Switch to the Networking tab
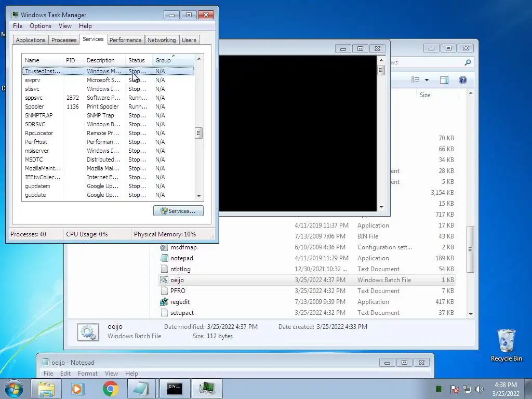The height and width of the screenshot is (399, 532). (x=162, y=40)
